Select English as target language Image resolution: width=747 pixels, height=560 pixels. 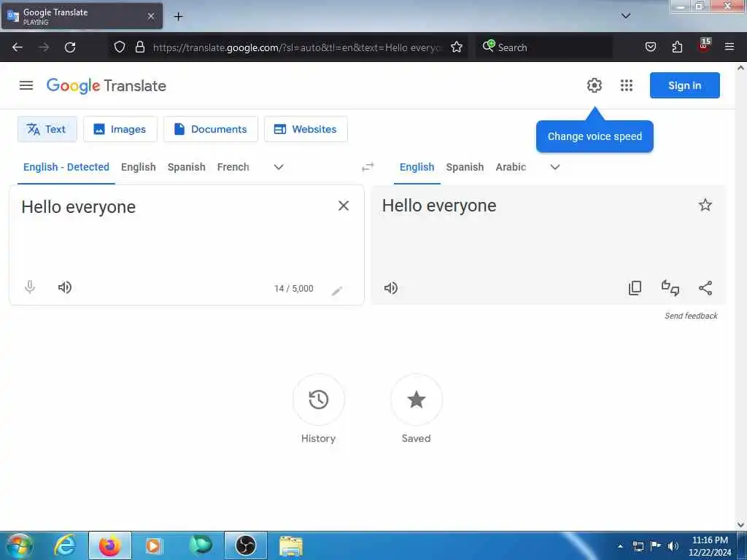(x=417, y=167)
